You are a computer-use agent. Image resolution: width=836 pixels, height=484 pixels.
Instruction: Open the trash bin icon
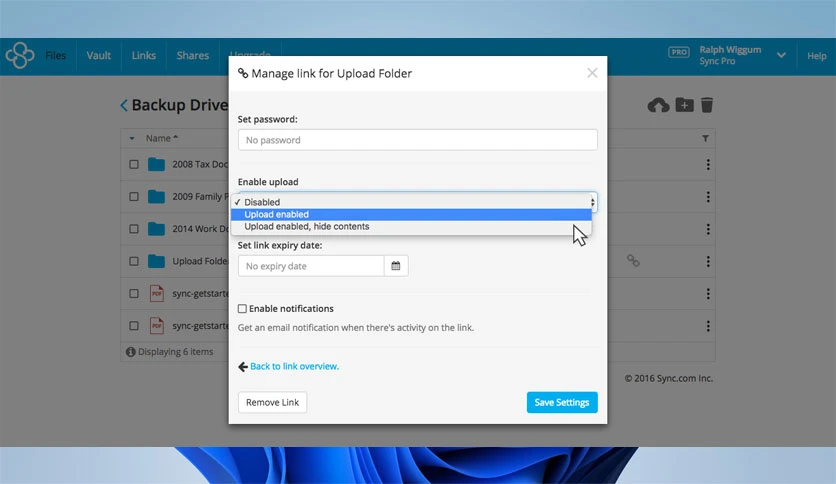(707, 105)
